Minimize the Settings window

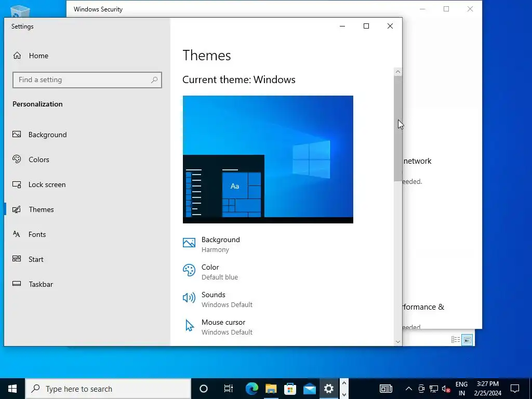point(342,26)
